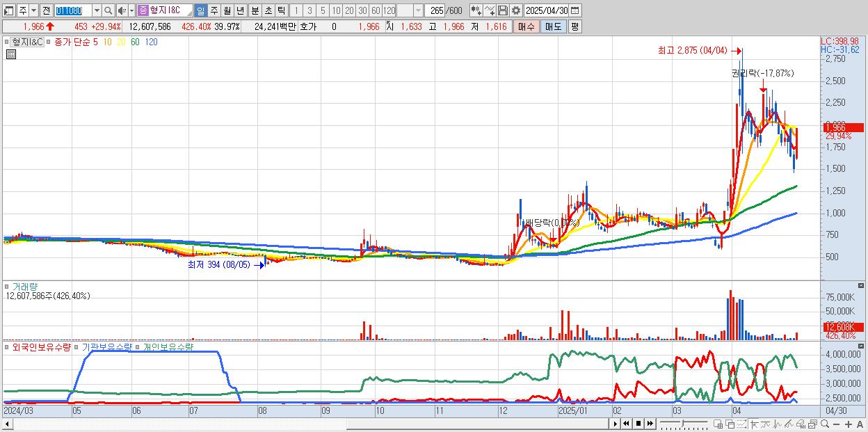Toggle the 개인보유수량 indicator square

[138, 346]
